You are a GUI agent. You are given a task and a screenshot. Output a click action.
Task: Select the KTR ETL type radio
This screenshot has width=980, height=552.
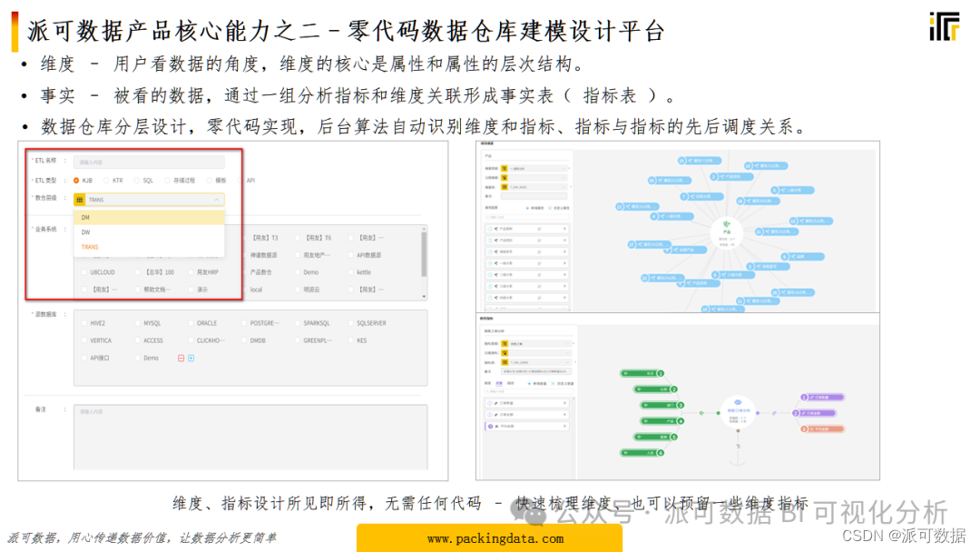click(x=107, y=180)
